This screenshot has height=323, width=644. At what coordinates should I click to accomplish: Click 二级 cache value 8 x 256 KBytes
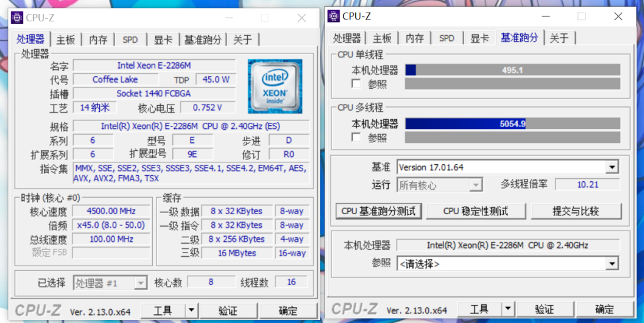(x=237, y=239)
